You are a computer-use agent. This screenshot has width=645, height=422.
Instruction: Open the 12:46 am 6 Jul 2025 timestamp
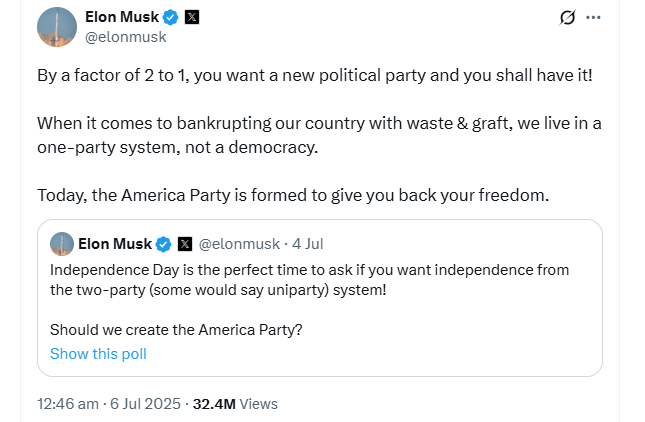109,404
